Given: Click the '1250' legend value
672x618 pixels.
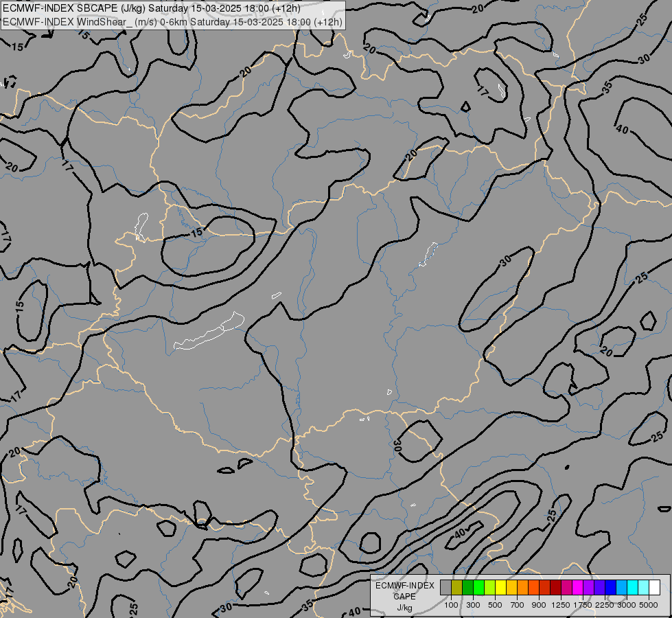Looking at the screenshot, I should pos(561,605).
